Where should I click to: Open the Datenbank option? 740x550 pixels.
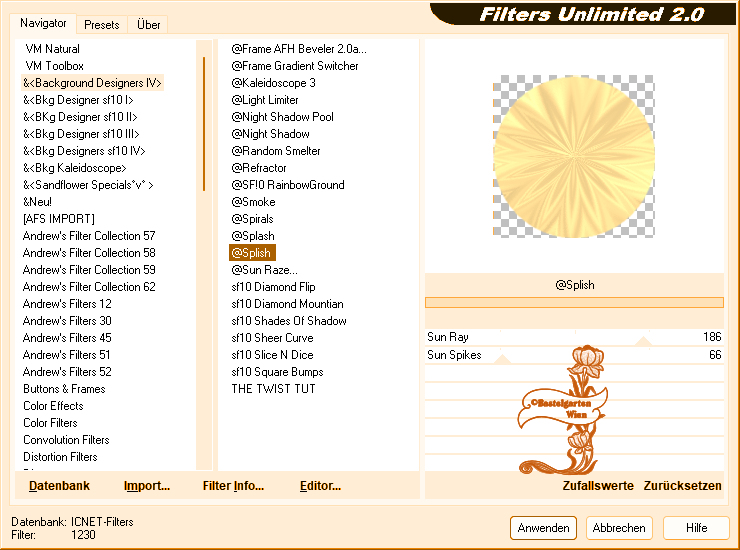[x=59, y=486]
